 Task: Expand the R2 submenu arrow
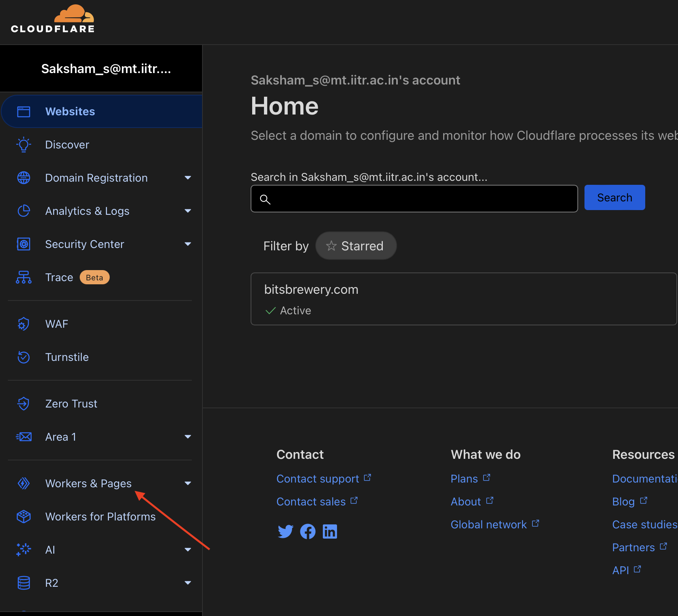click(188, 583)
